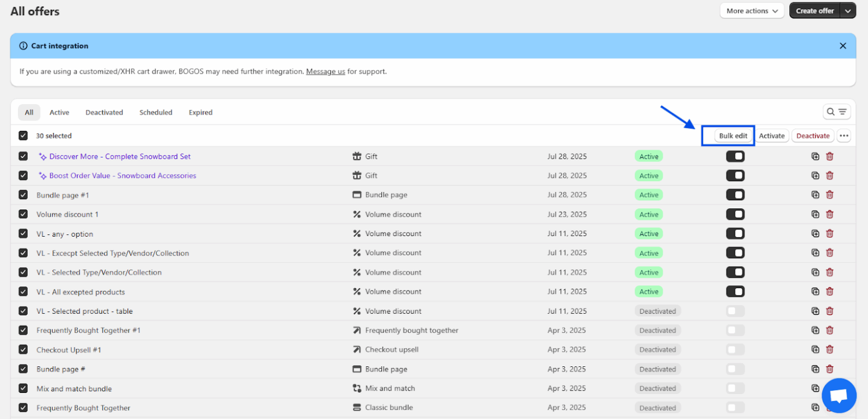Duplicate the VL - Excecpt Selected Type/Vendor/Collection offer

pos(815,253)
